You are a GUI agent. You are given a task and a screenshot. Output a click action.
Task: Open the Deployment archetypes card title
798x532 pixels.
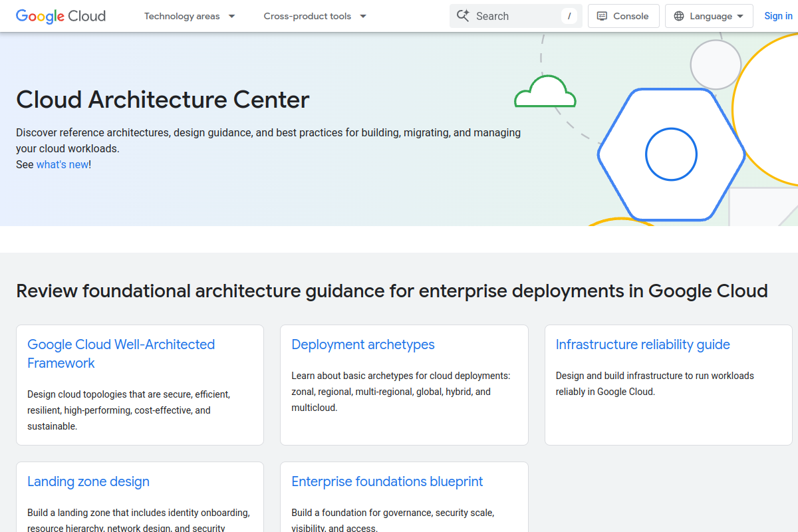point(363,344)
